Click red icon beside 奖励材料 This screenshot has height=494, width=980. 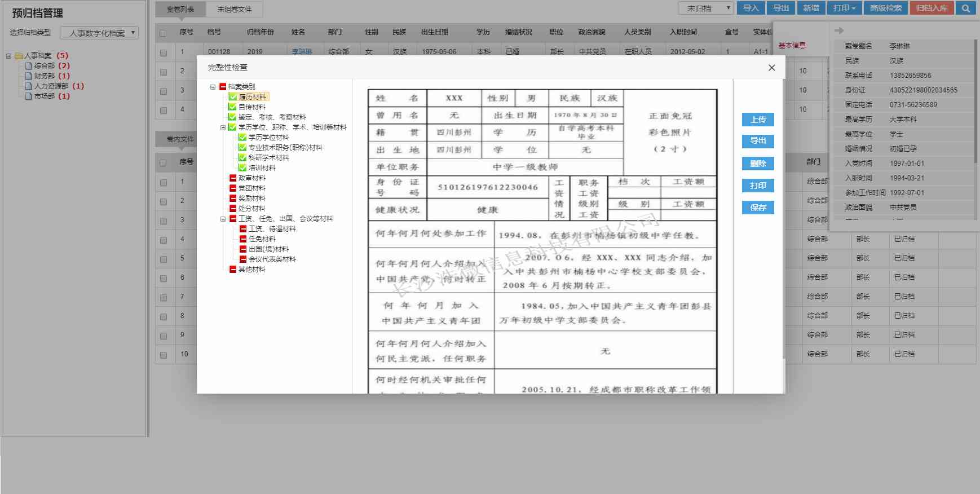232,199
